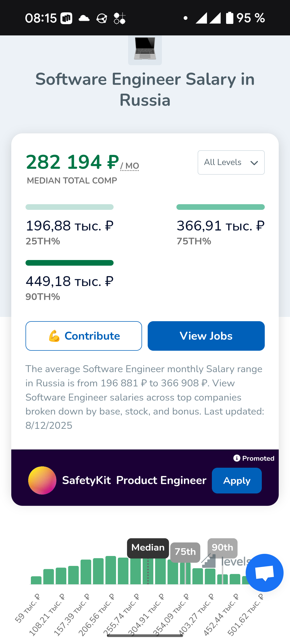Screen dimensions: 290x644
Task: Open the All Levels dropdown
Action: 231,162
